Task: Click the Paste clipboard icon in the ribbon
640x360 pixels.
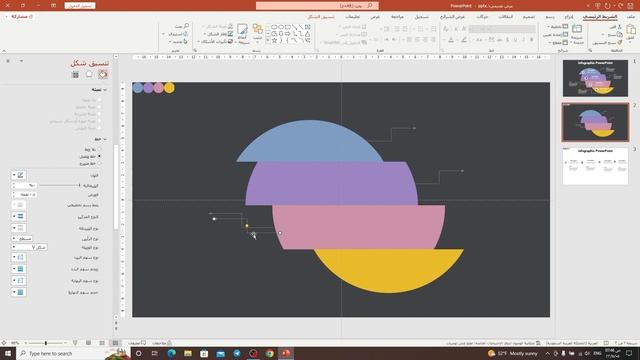Action: [x=631, y=30]
